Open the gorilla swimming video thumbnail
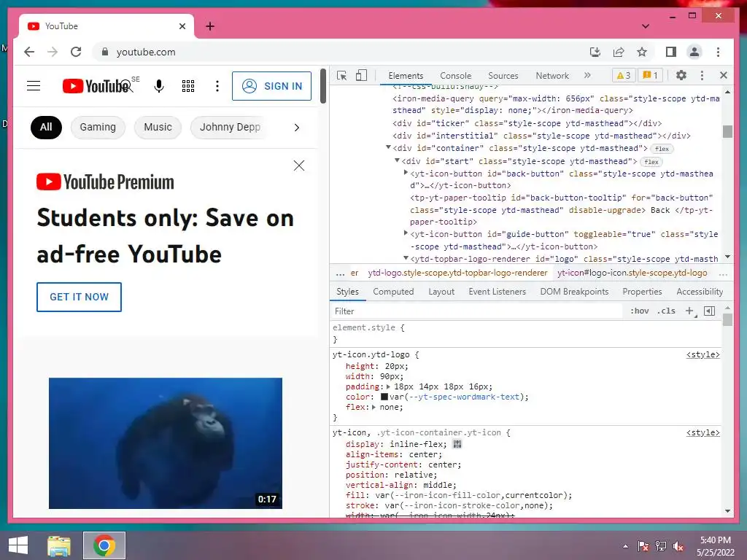Viewport: 747px width, 560px height. click(166, 443)
